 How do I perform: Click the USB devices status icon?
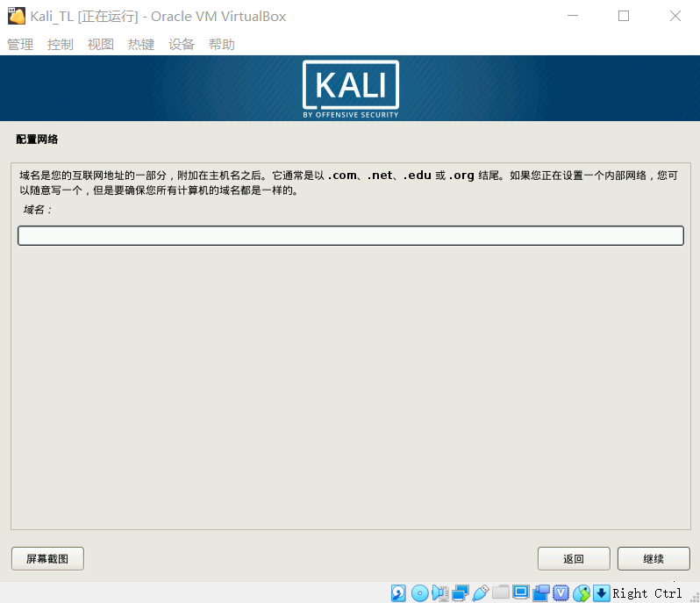pyautogui.click(x=481, y=593)
